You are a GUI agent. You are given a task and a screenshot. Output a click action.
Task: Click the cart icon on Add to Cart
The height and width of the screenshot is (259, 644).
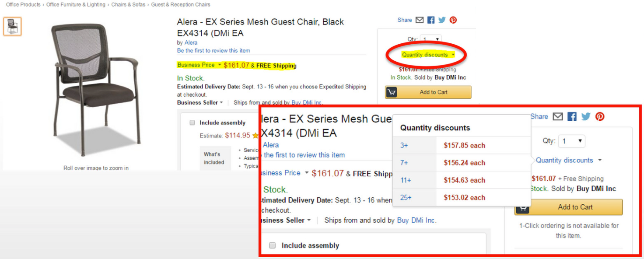pos(392,92)
